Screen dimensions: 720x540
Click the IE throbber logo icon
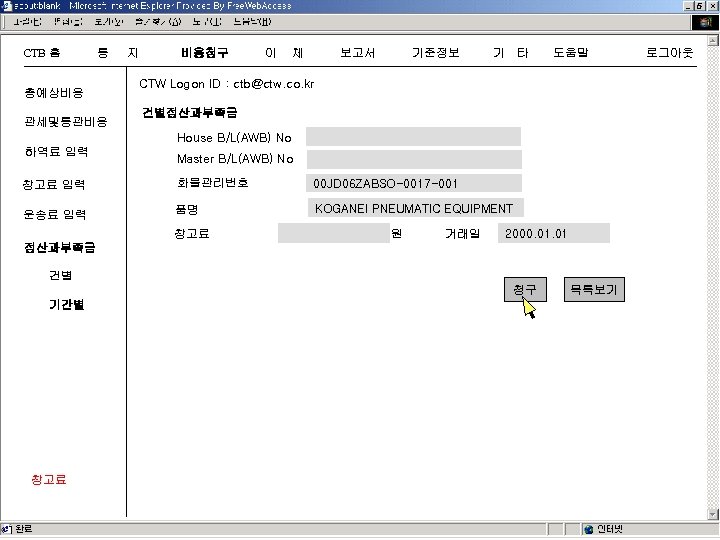pyautogui.click(x=705, y=22)
